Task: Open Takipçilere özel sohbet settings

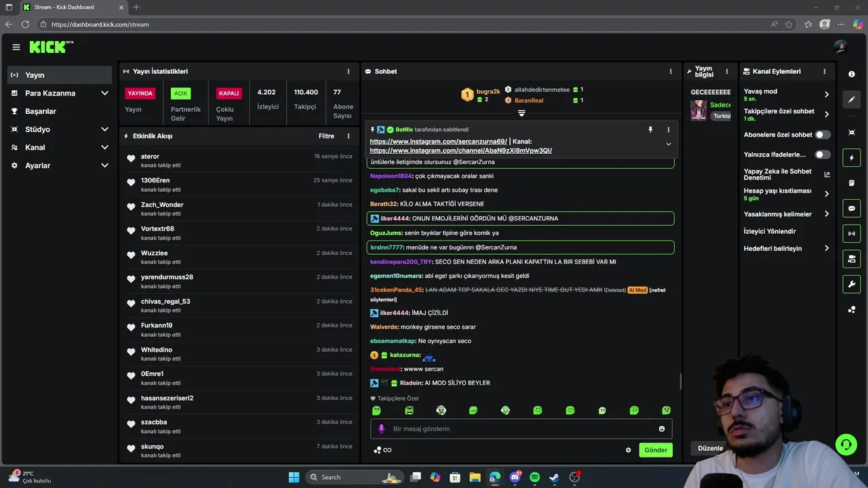Action: click(787, 115)
